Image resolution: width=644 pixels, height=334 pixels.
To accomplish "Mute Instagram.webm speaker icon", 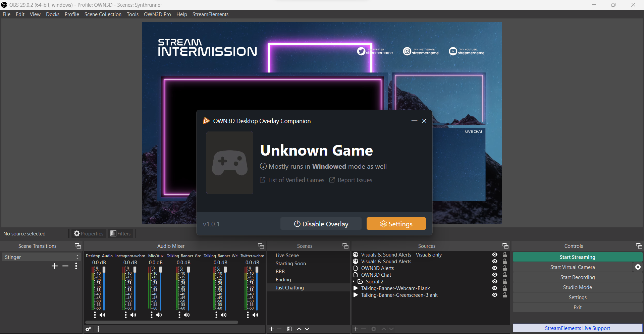I will click(133, 315).
